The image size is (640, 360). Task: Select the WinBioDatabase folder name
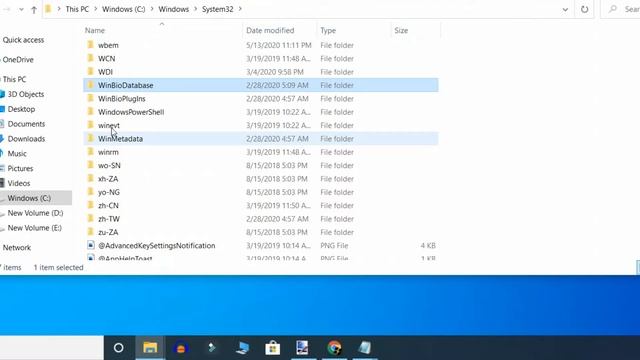click(125, 85)
